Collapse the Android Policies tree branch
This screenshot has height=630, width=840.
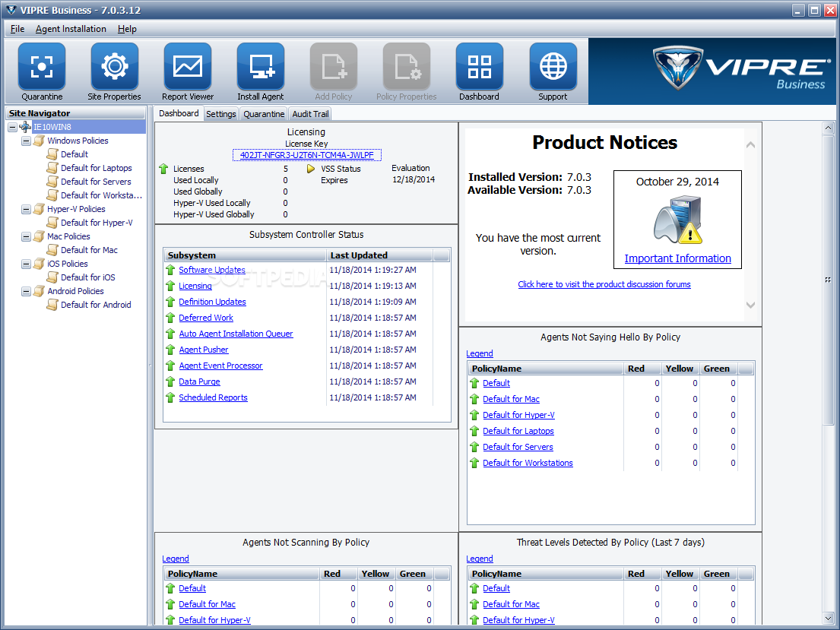coord(26,291)
